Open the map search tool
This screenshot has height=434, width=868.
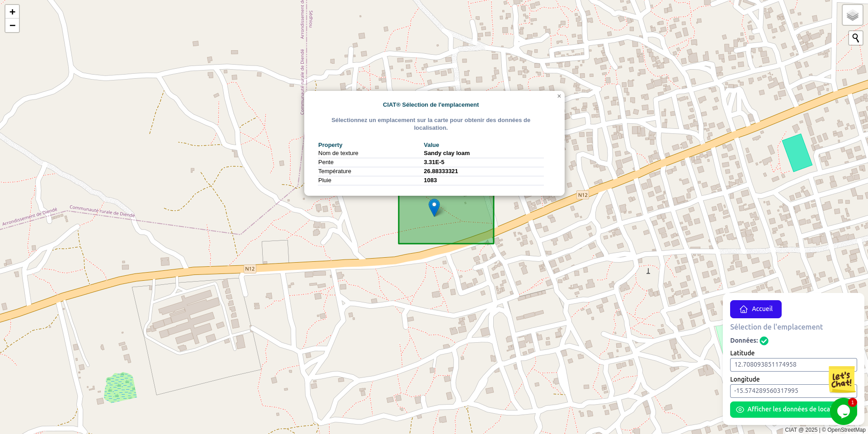pyautogui.click(x=855, y=38)
